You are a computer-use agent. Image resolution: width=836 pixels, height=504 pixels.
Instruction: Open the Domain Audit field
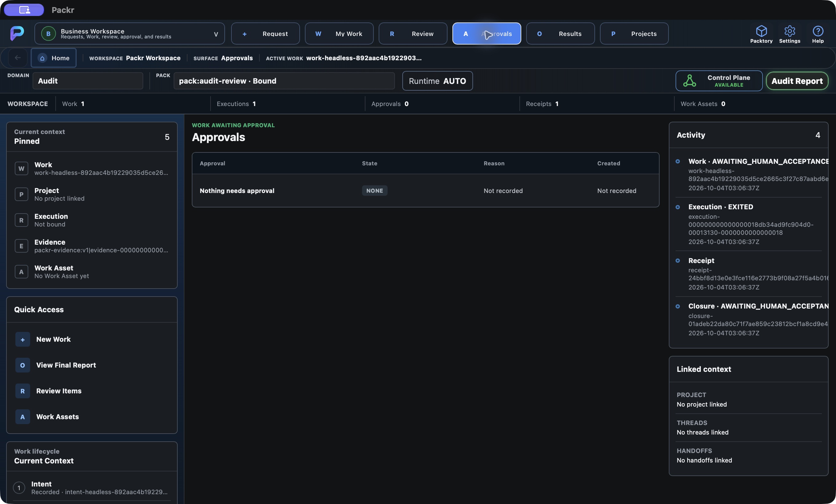88,81
